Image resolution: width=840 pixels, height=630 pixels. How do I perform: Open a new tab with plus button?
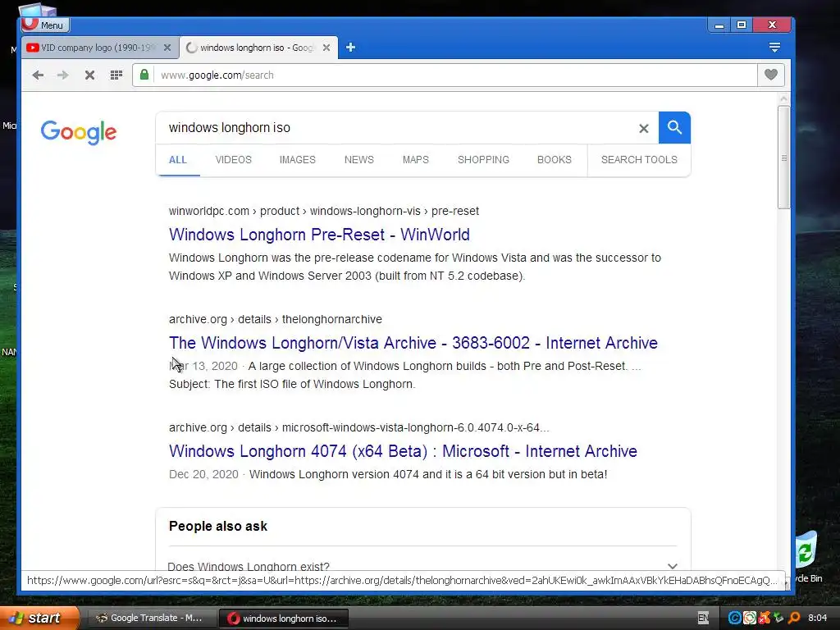pyautogui.click(x=350, y=48)
